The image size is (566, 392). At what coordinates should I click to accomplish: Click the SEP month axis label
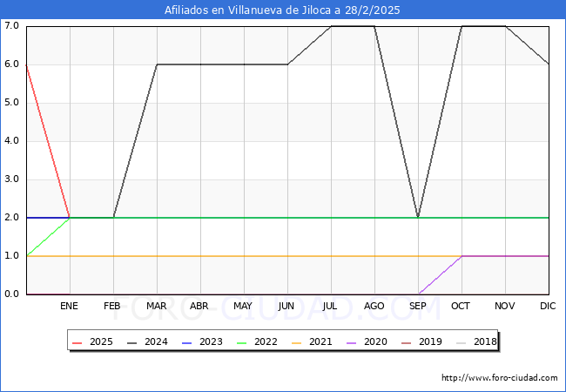click(x=418, y=306)
